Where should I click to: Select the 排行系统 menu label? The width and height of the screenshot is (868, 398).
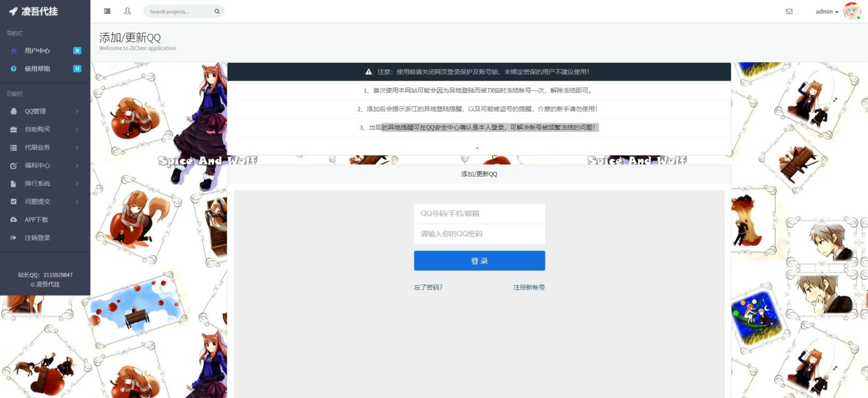click(x=37, y=184)
